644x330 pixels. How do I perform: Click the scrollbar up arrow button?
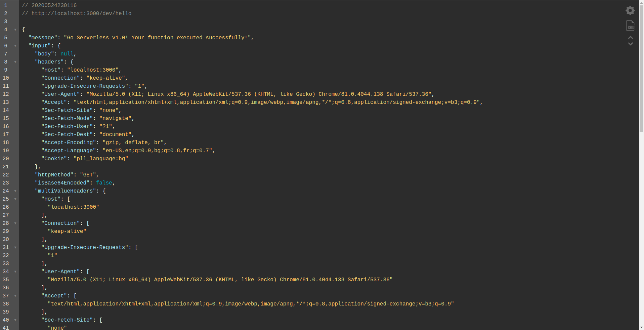(641, 2)
